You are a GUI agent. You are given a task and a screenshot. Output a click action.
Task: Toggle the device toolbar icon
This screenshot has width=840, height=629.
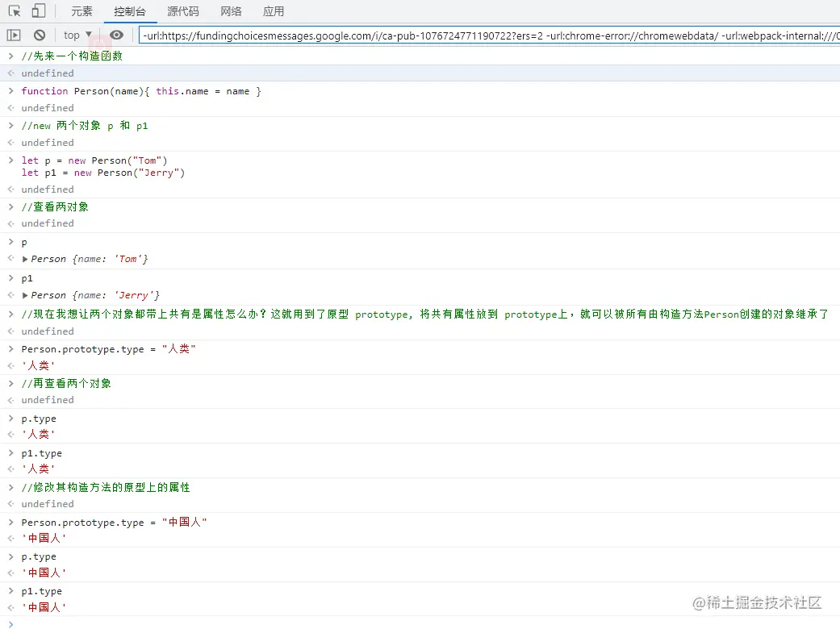[x=39, y=11]
